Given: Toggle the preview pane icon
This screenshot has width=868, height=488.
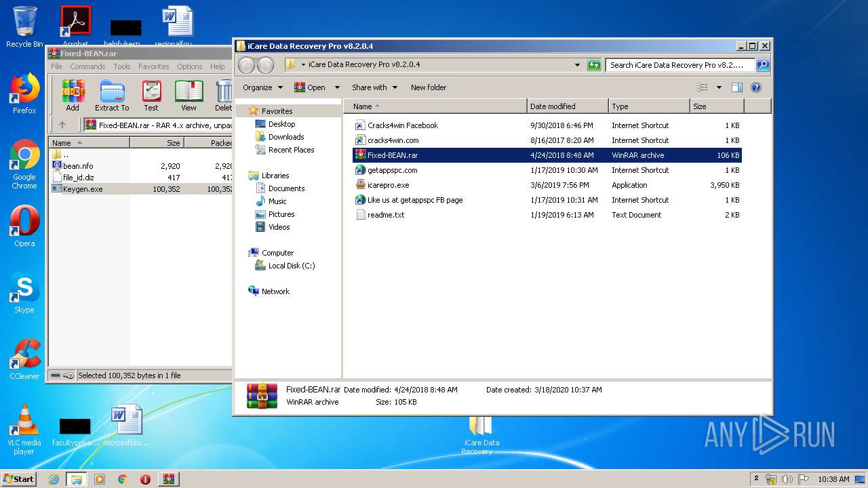Looking at the screenshot, I should click(x=737, y=87).
